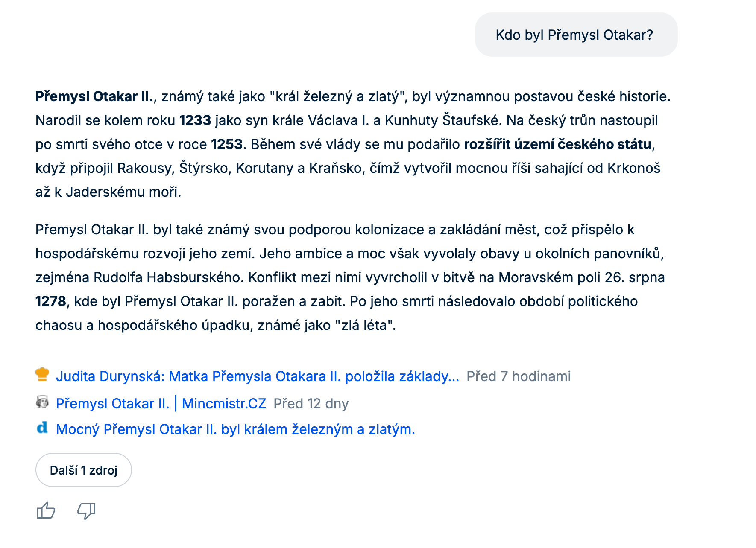This screenshot has height=548, width=756.
Task: Click the thumbs down feedback icon
Action: 86,510
